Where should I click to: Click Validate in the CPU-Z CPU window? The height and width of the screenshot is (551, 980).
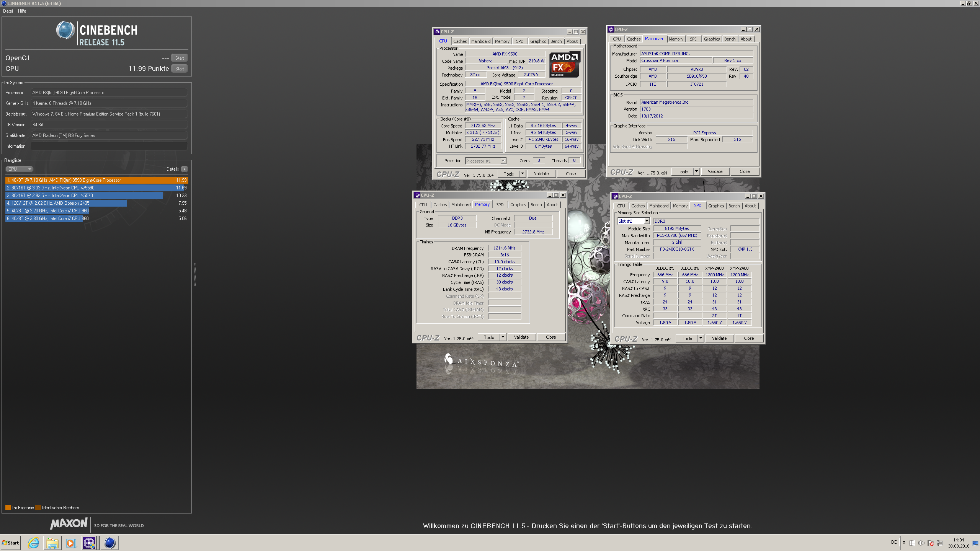coord(541,174)
